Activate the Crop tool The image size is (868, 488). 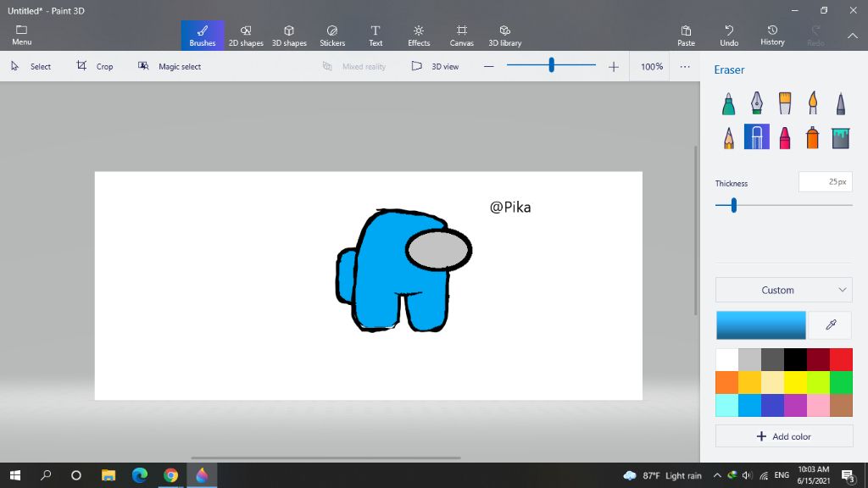coord(95,66)
